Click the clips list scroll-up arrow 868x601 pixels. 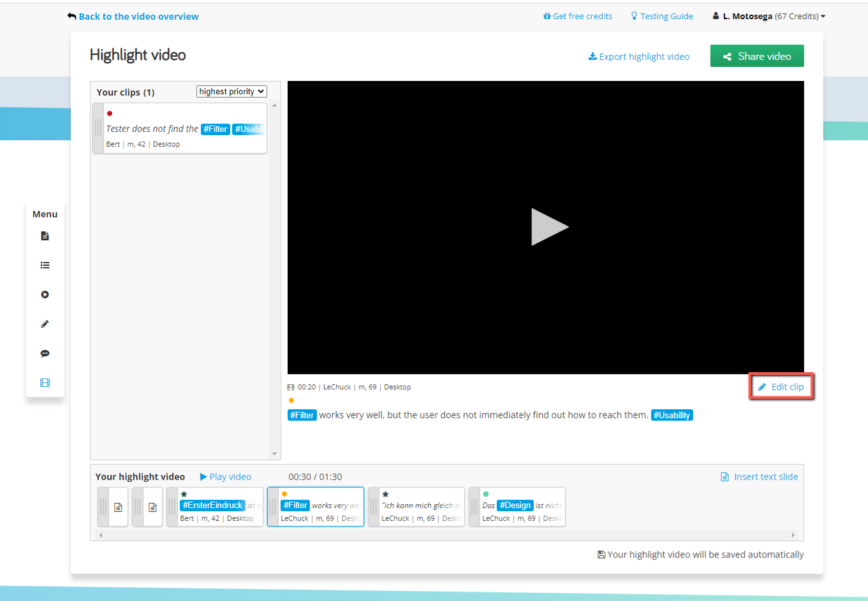click(x=275, y=105)
